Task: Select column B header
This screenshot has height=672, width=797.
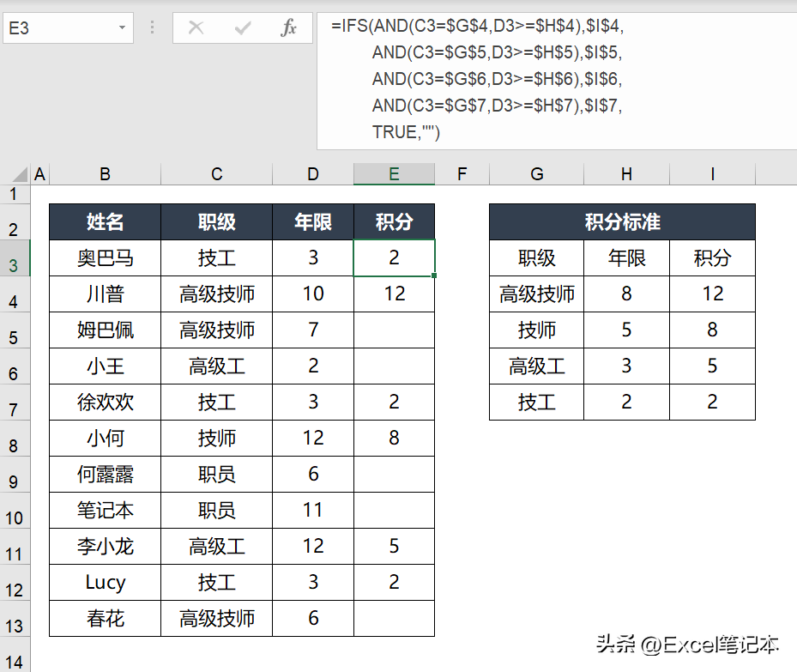Action: tap(105, 174)
